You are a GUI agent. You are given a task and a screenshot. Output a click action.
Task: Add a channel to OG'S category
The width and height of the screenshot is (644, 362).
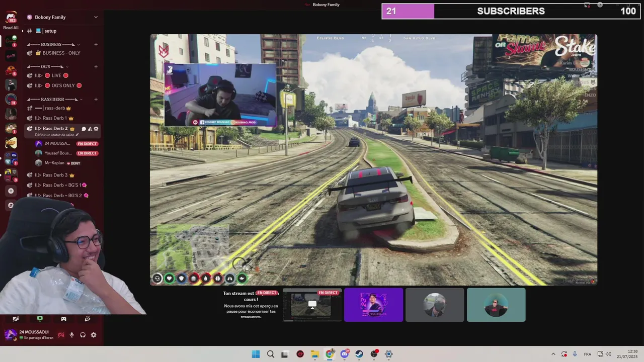(96, 67)
